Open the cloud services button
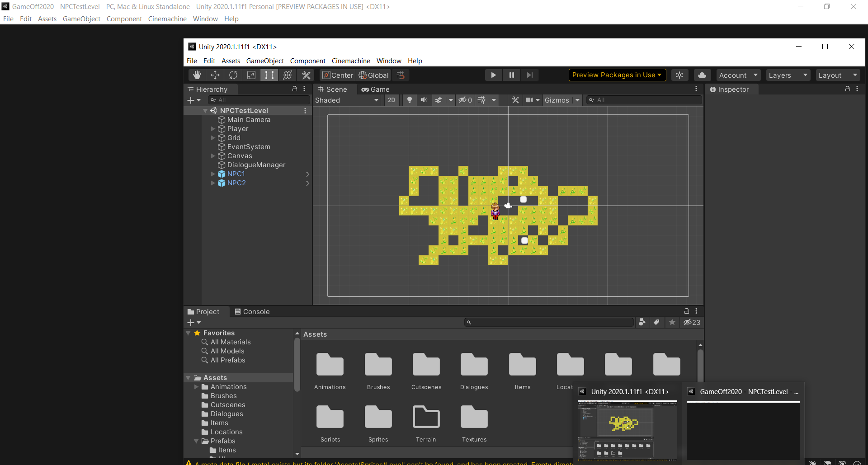Image resolution: width=868 pixels, height=465 pixels. (702, 75)
